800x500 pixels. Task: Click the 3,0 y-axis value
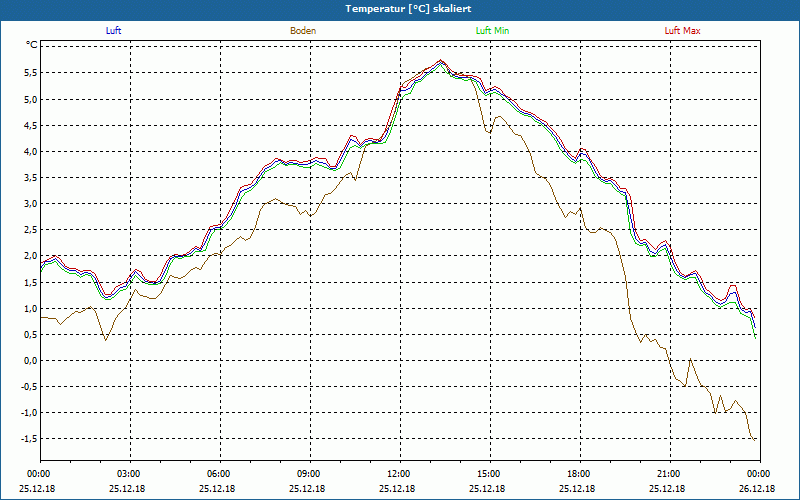31,204
